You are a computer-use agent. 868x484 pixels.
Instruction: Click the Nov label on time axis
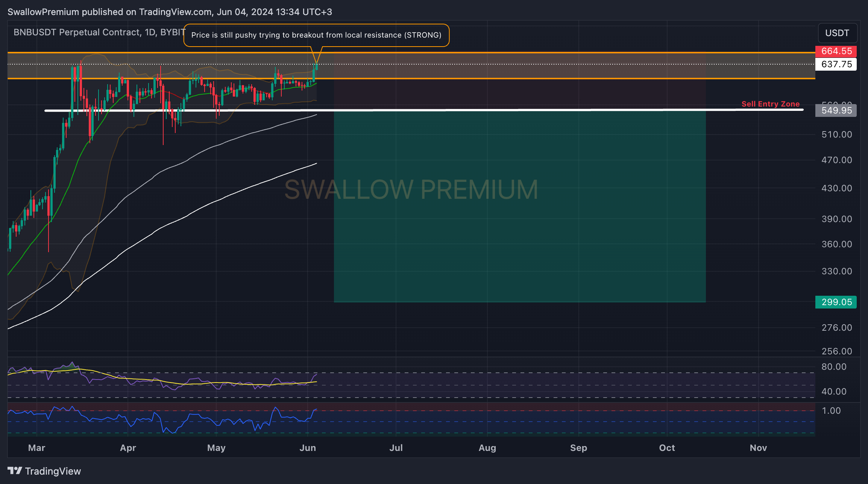tap(758, 448)
